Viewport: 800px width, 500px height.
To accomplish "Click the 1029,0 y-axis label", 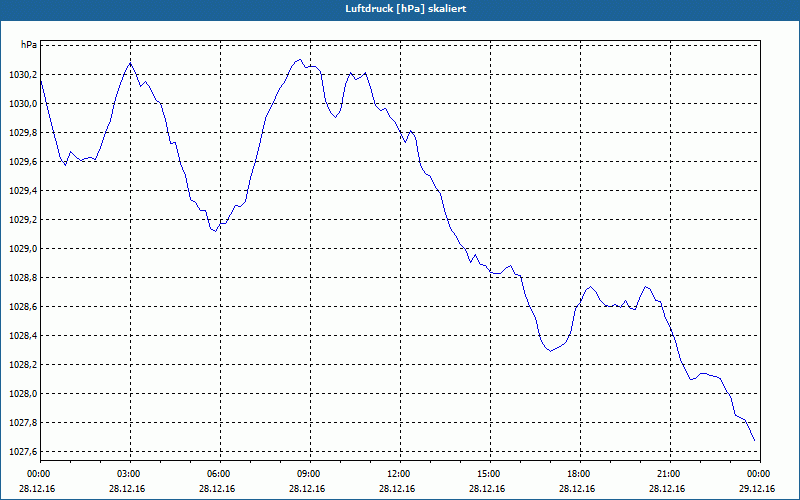I will 23,249.
